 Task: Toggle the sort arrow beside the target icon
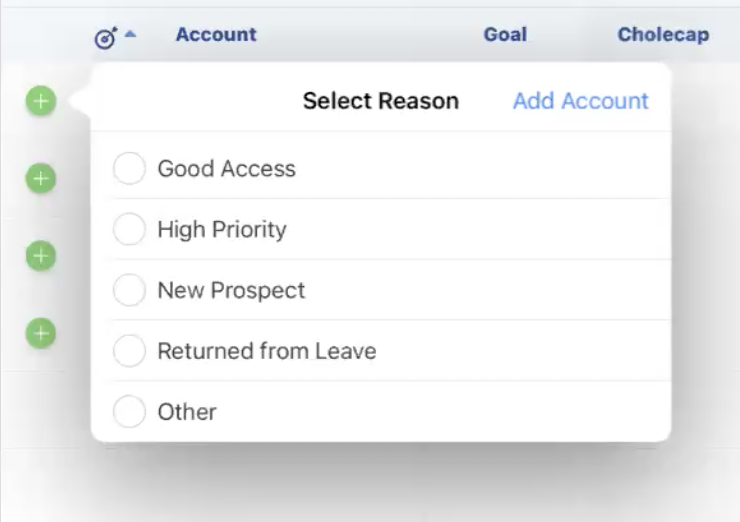pos(130,35)
